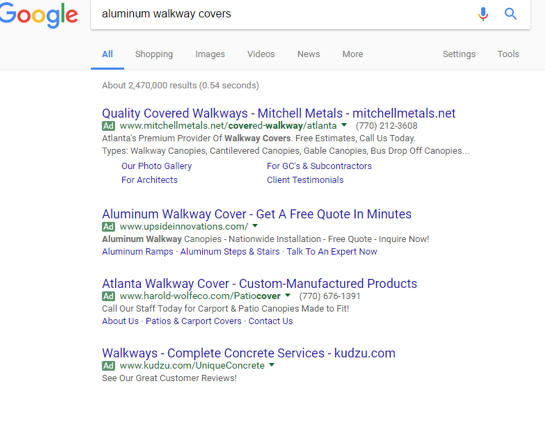
Task: Open Atlanta Walkway Cover Custom-Manufactured Products result
Action: (259, 284)
